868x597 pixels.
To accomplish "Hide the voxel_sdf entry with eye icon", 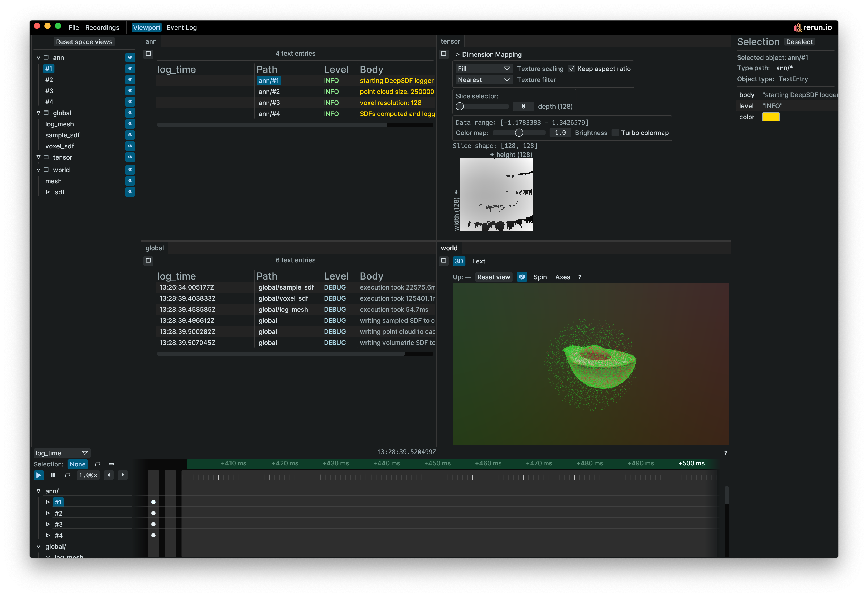I will tap(130, 146).
